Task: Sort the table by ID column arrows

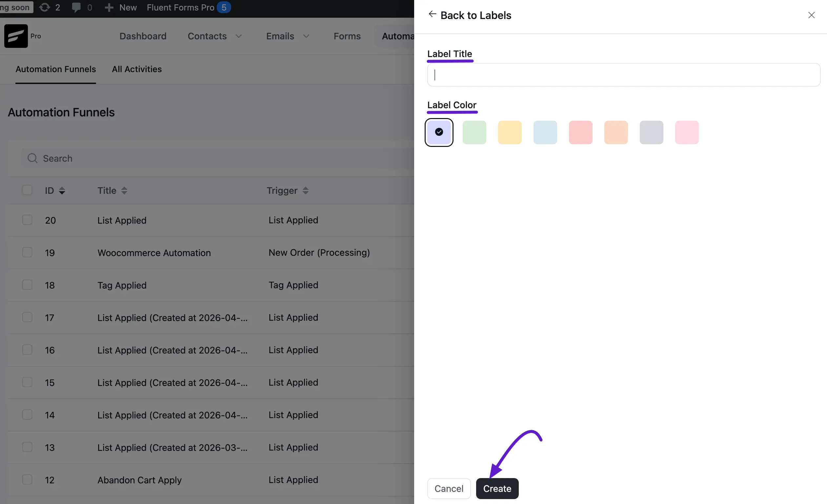Action: click(62, 191)
